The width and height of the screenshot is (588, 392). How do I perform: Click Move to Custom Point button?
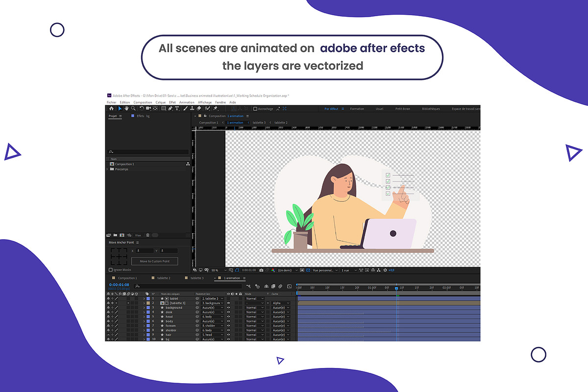pos(154,261)
